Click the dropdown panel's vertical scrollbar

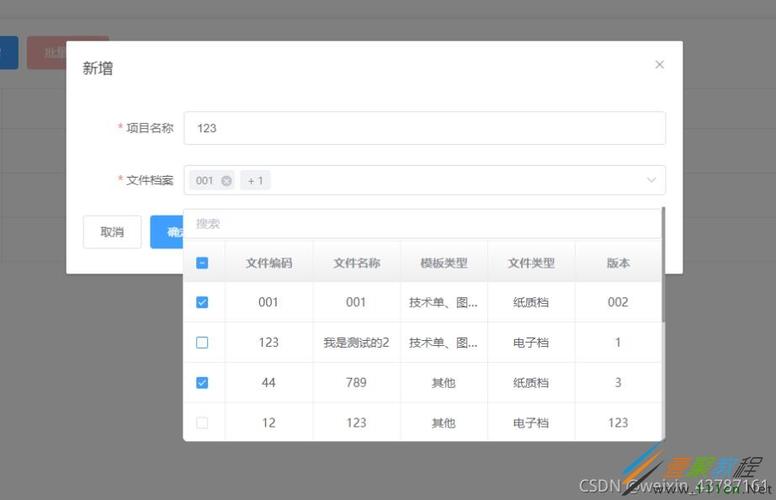[663, 265]
